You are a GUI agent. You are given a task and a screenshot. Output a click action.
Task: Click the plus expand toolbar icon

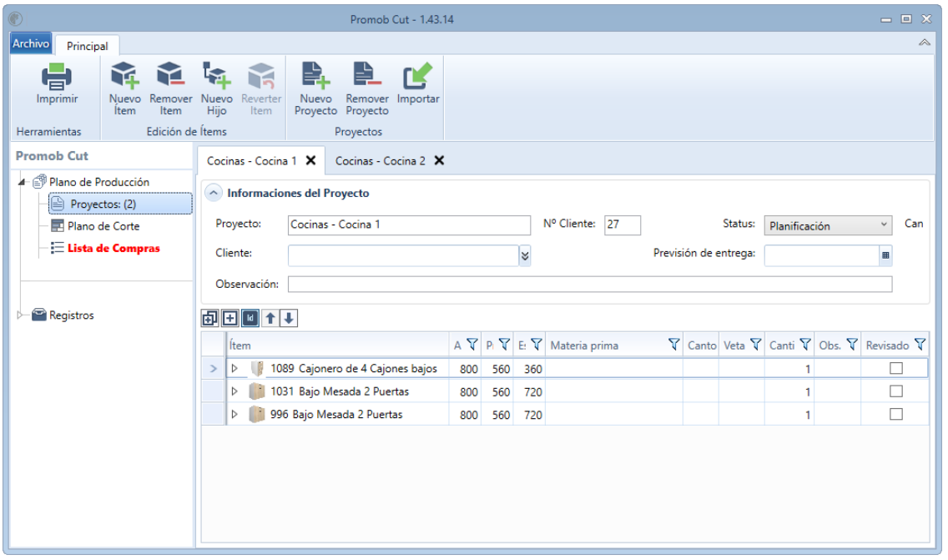tap(229, 318)
